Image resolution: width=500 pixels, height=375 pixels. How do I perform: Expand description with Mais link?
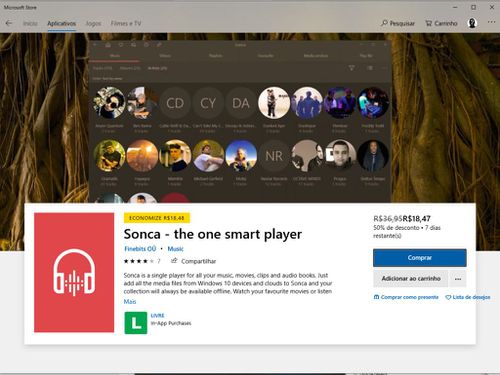point(130,302)
